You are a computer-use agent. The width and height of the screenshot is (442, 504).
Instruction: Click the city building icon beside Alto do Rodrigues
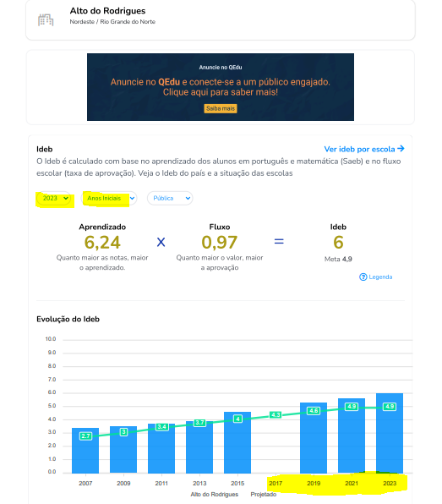point(46,20)
